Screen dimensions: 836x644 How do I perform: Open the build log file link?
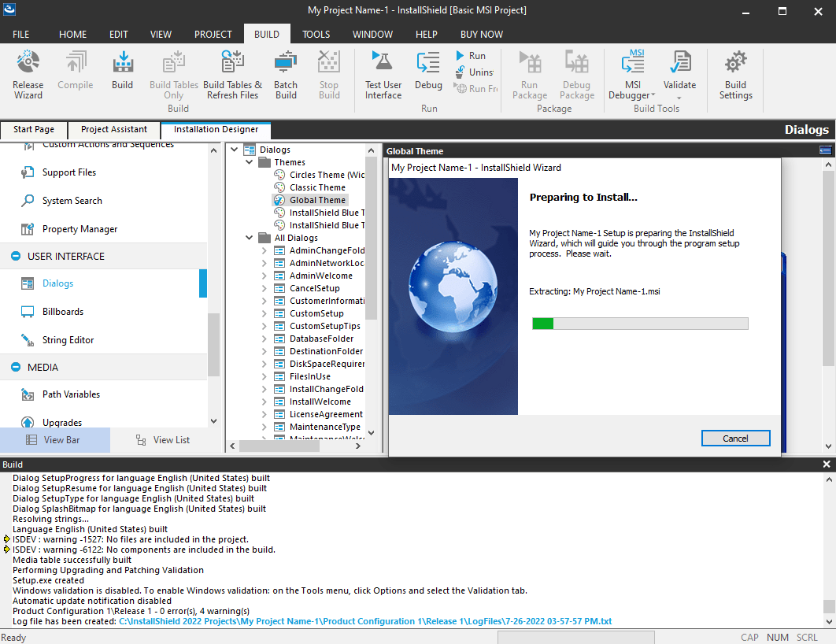point(364,621)
